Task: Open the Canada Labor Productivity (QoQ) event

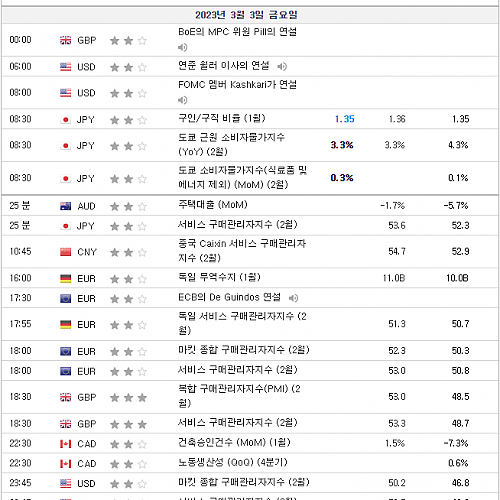Action: click(233, 462)
